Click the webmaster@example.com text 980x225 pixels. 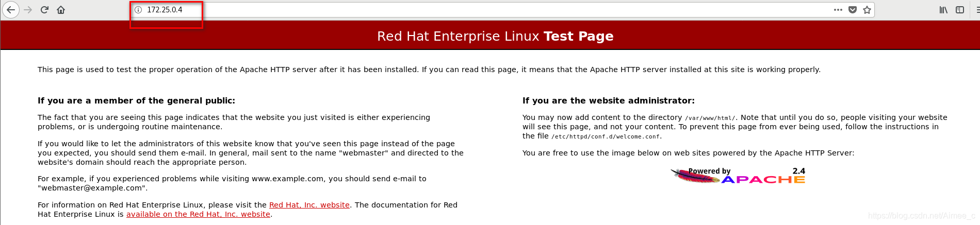[x=91, y=188]
